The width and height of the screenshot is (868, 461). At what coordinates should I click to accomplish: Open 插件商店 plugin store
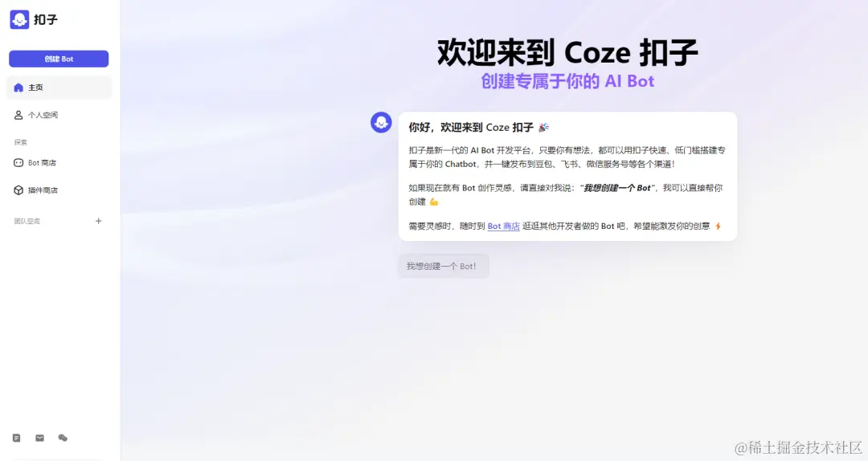tap(59, 190)
